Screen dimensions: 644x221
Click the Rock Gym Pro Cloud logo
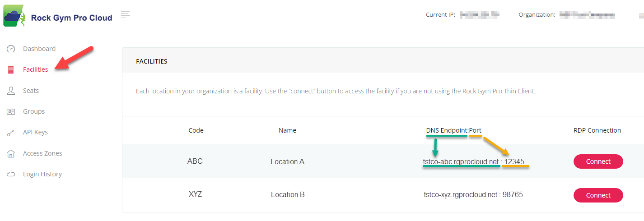point(14,15)
